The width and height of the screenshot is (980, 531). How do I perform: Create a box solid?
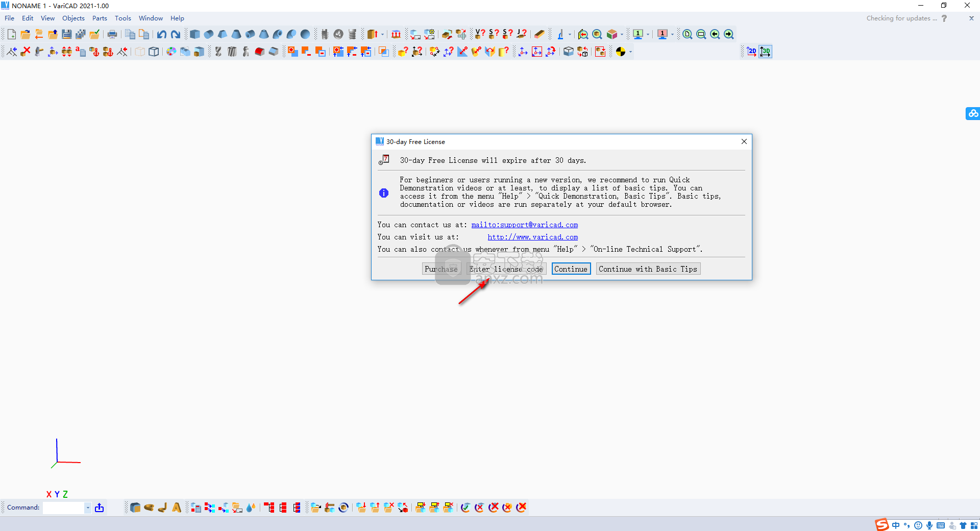pyautogui.click(x=194, y=34)
